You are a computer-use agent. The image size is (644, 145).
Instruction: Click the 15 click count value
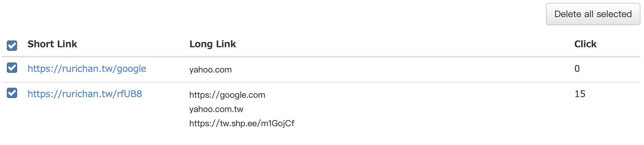click(580, 94)
